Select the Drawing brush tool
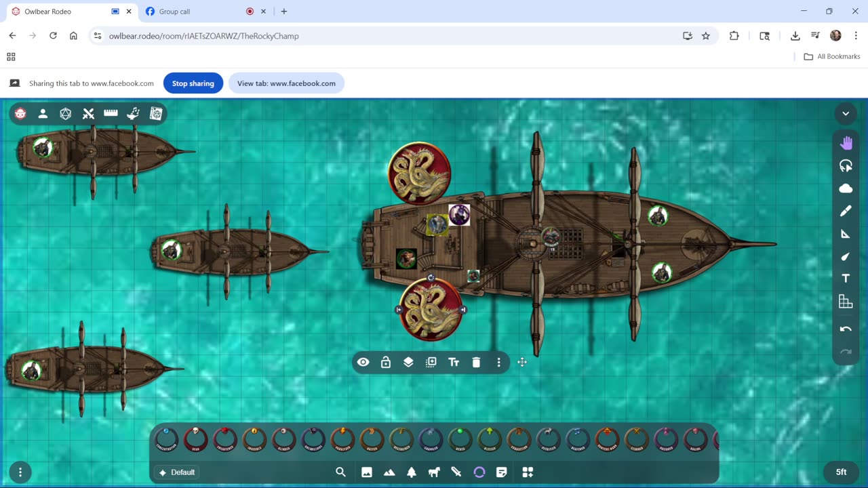Screen dimensions: 868x488 (846, 211)
